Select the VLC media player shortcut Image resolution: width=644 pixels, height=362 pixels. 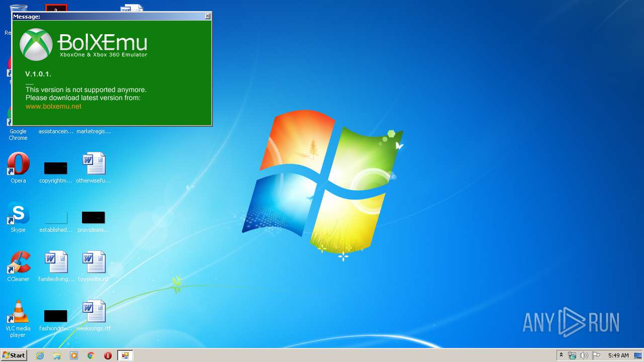pos(18,319)
